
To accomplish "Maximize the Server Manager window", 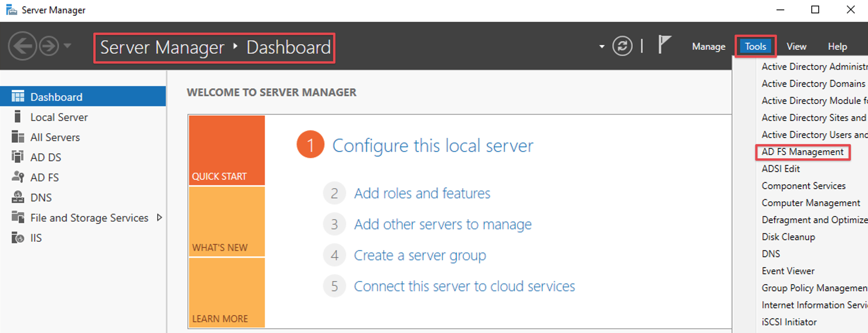I will tap(815, 10).
